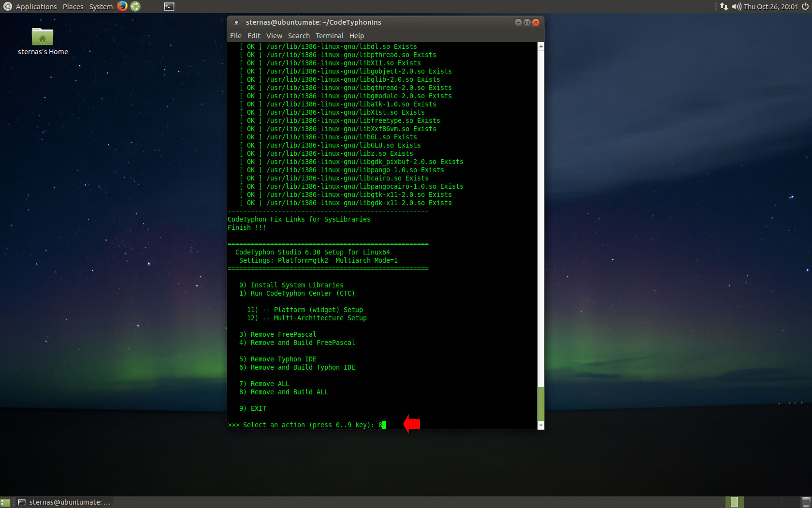Screen dimensions: 812x508
Task: Click the 'Select an action' prompt line
Action: (307, 425)
